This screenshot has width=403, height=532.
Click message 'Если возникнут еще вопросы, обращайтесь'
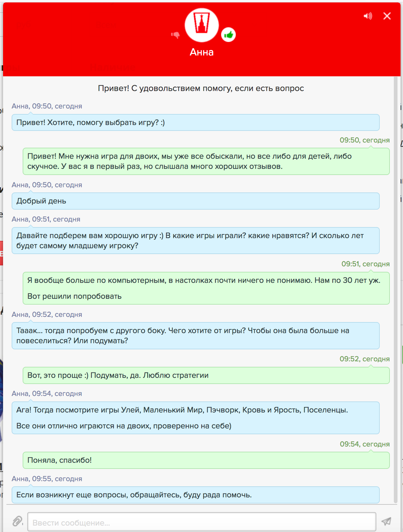pos(196,495)
